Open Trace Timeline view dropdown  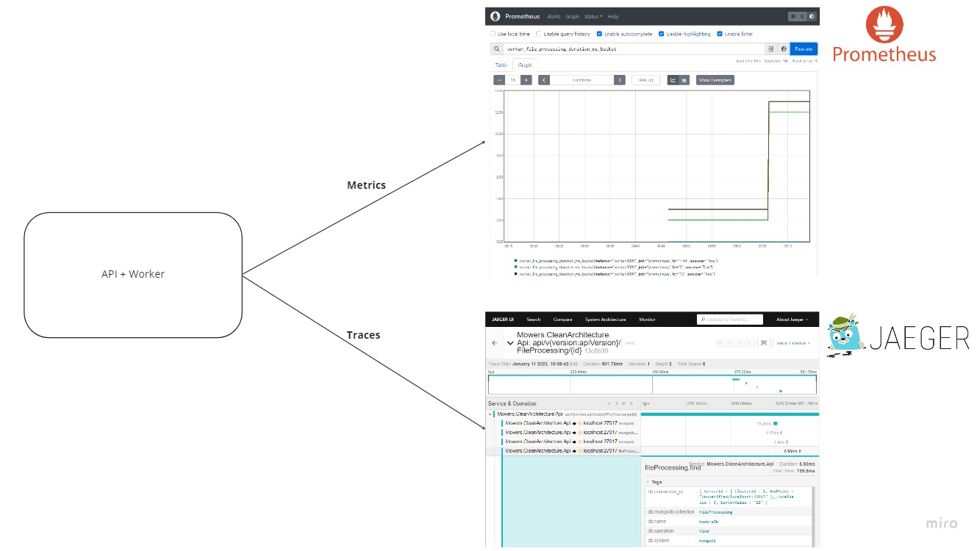point(793,343)
